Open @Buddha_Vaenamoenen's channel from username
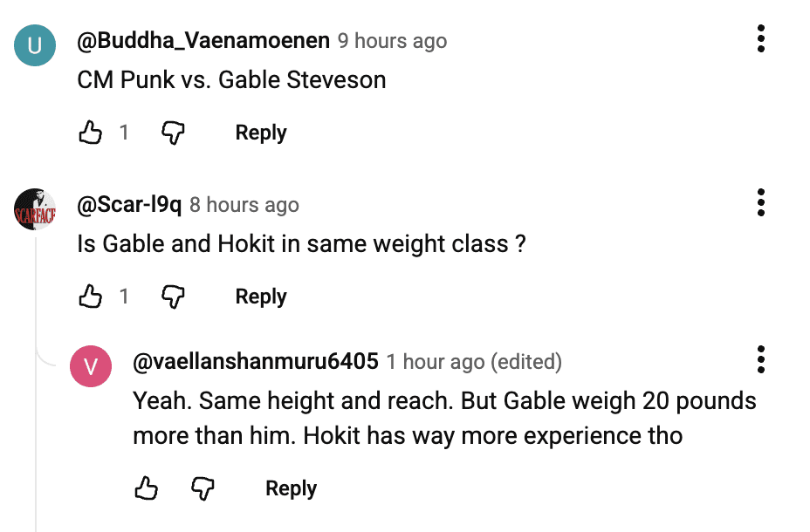 point(203,41)
